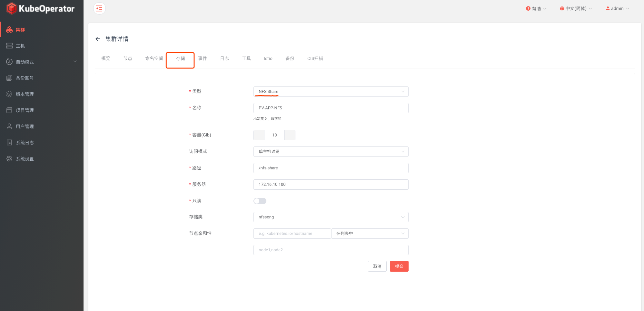Open the 访问模式 单主机读写 dropdown

tap(331, 152)
